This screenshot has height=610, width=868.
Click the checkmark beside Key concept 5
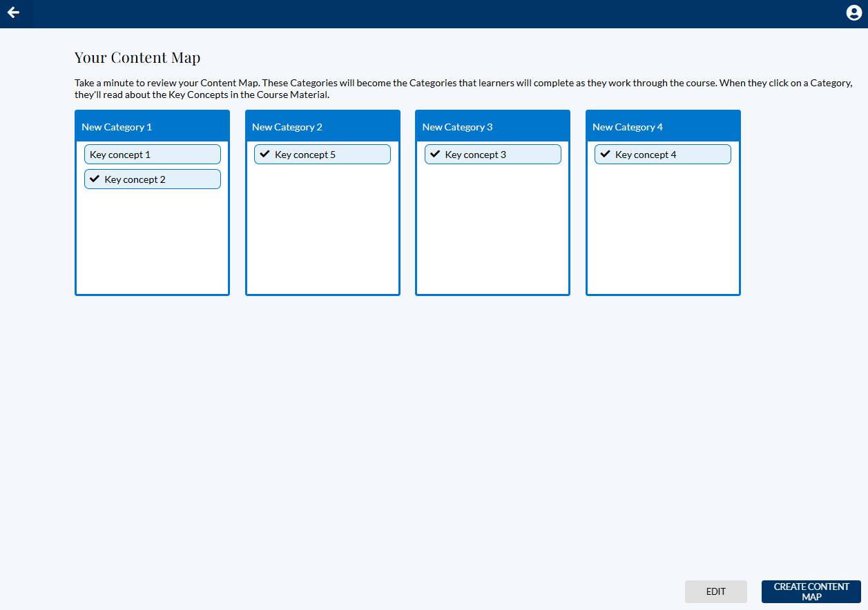pos(264,154)
